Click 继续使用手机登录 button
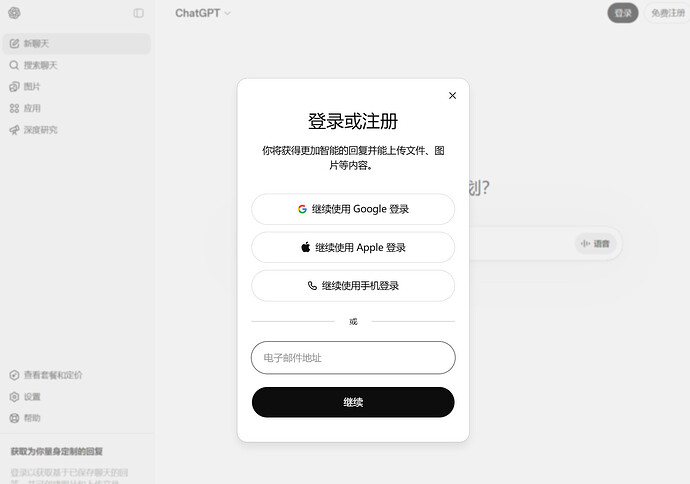 point(353,286)
